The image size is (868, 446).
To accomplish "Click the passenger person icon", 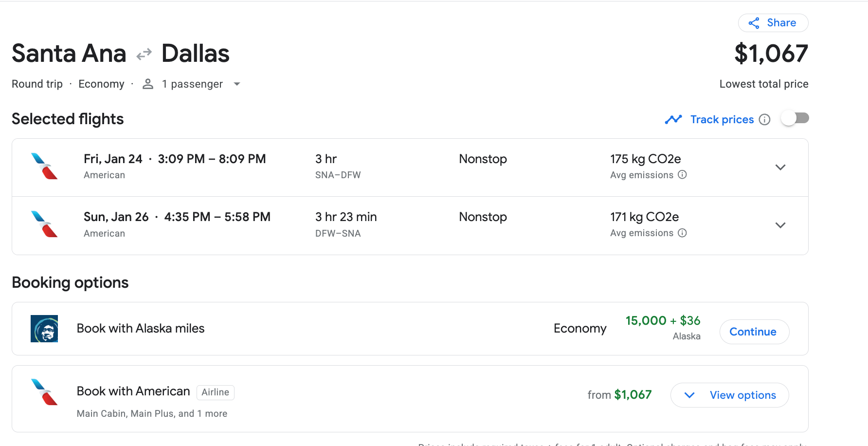I will (x=148, y=84).
